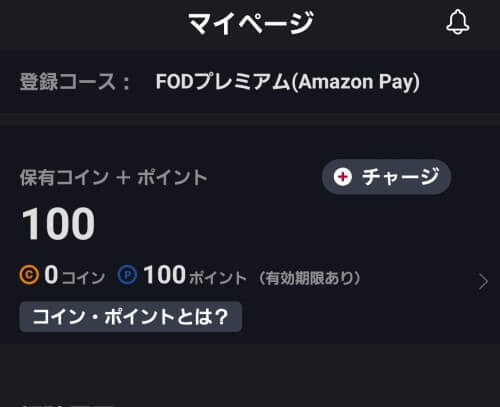The height and width of the screenshot is (407, 500).
Task: Click the FODプレミアム(Amazon Pay) course text
Action: (288, 82)
